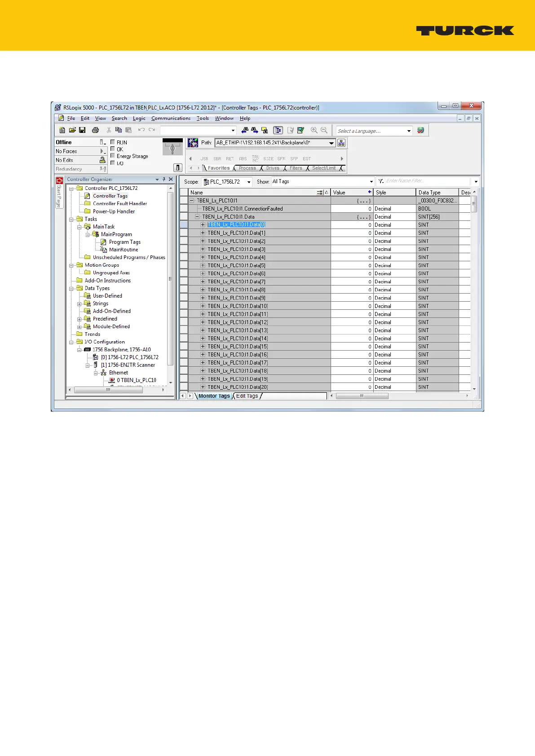Select the Select/Limit instruction tab

[324, 168]
